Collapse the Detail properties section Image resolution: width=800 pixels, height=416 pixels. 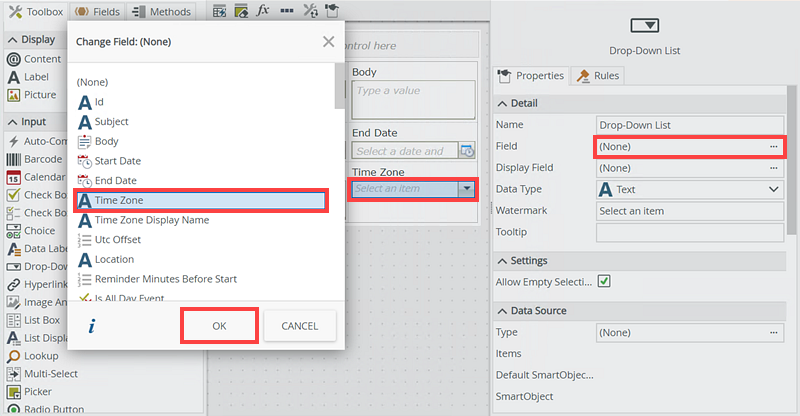[503, 104]
